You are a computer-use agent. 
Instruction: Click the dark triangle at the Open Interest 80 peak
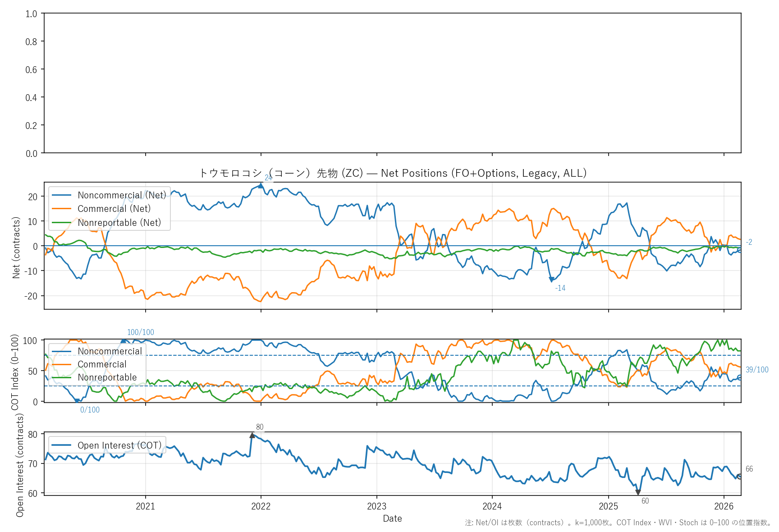[x=252, y=435]
